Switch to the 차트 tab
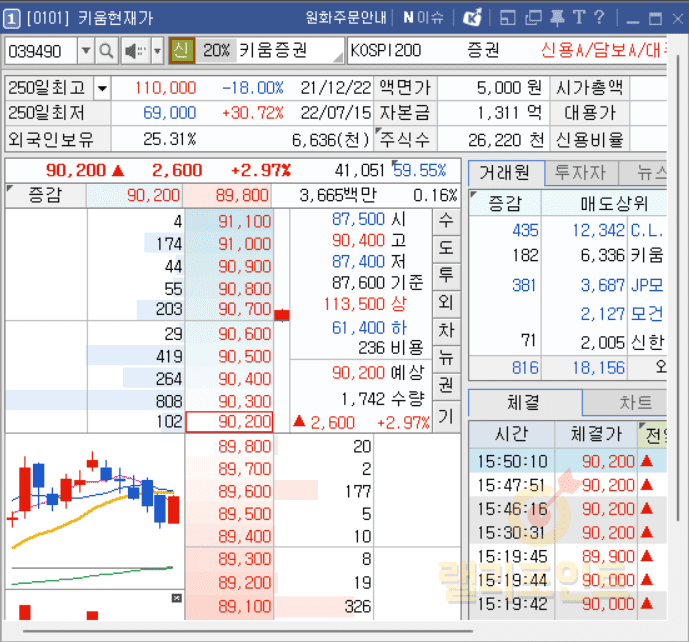Screen dimensions: 689x642 click(x=635, y=403)
